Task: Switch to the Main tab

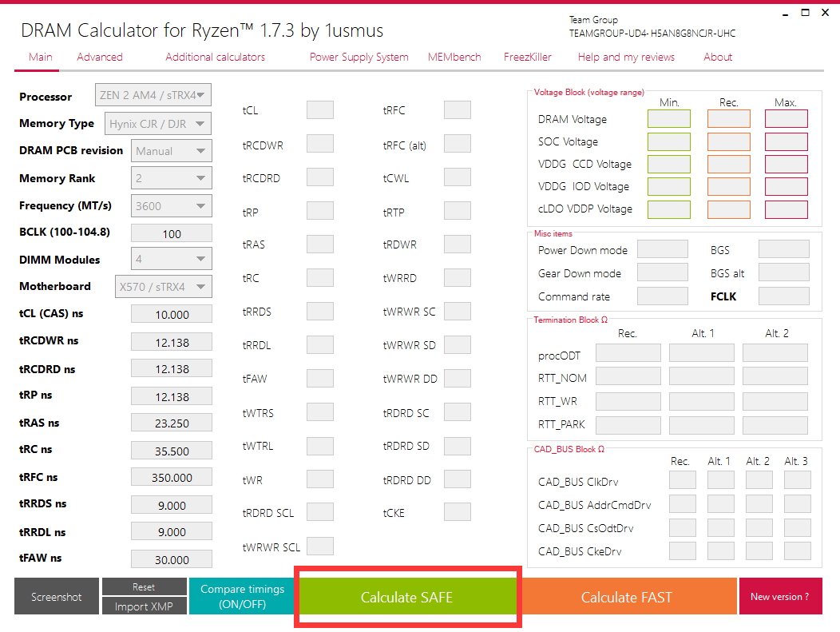Action: 41,57
